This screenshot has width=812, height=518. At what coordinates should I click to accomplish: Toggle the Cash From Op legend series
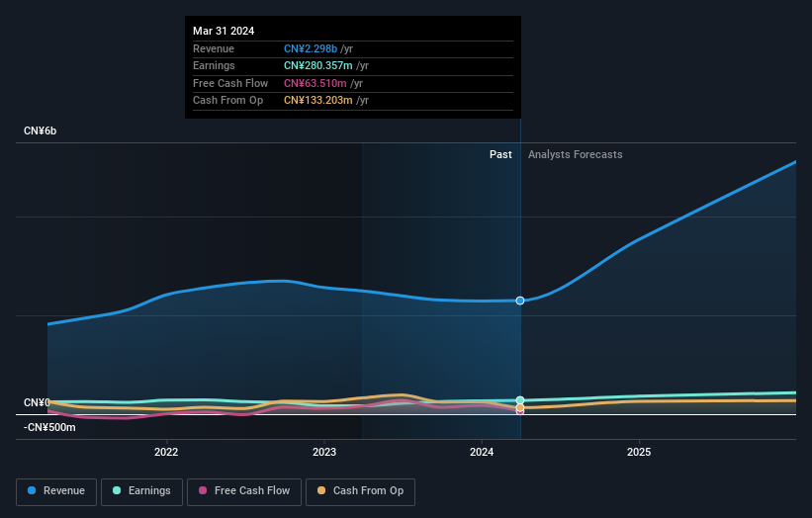(x=360, y=491)
